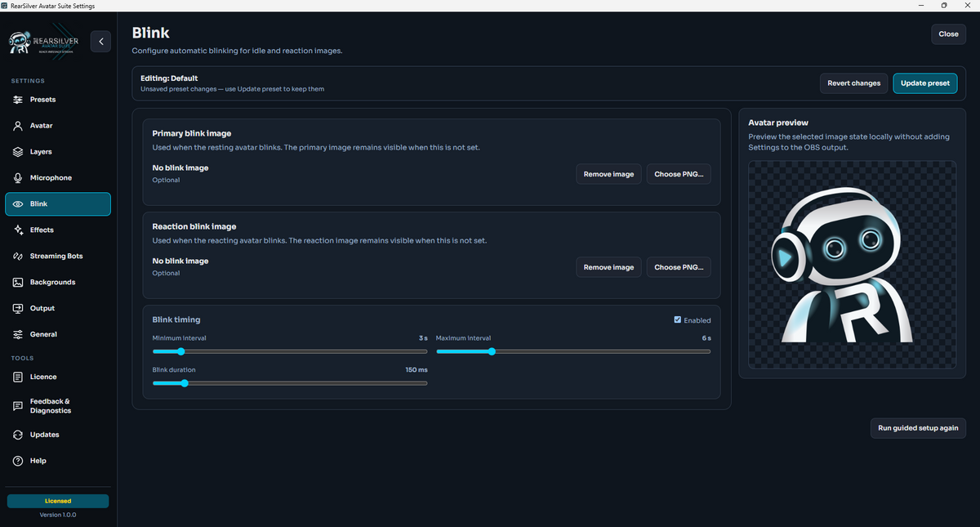Collapse the sidebar with the chevron button
Image resolution: width=980 pixels, height=527 pixels.
(x=100, y=41)
